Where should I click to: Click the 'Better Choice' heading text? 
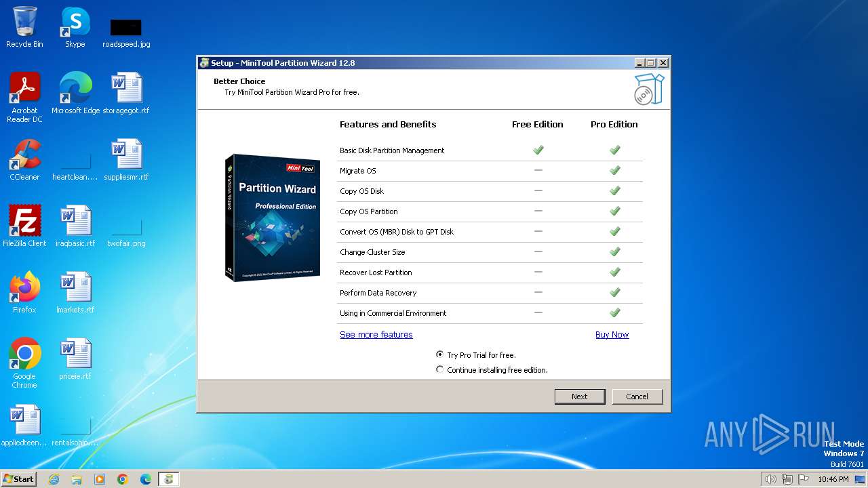pos(239,81)
